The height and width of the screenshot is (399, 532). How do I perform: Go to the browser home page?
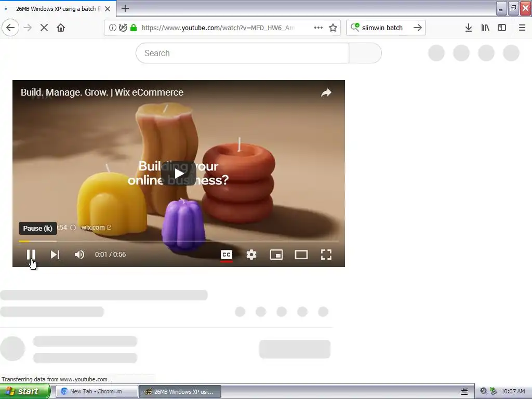pyautogui.click(x=61, y=28)
